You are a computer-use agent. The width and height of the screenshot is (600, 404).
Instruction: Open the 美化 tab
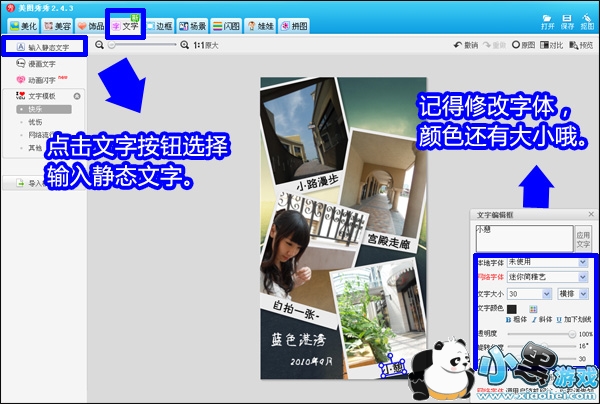point(23,26)
